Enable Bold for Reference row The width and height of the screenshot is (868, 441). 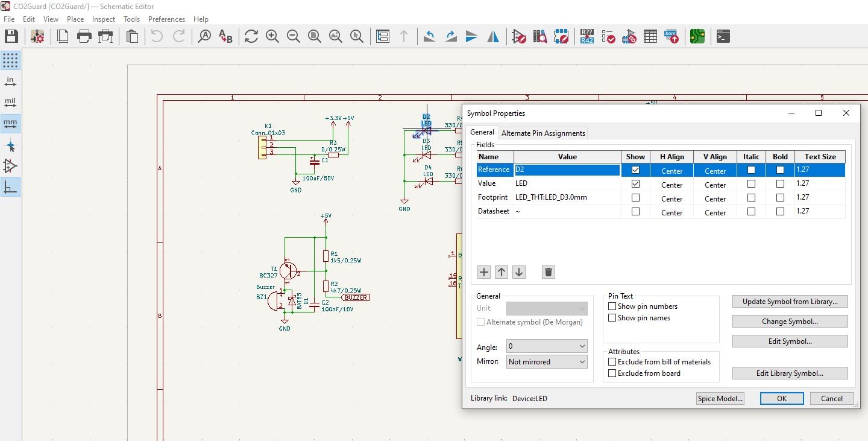[780, 170]
